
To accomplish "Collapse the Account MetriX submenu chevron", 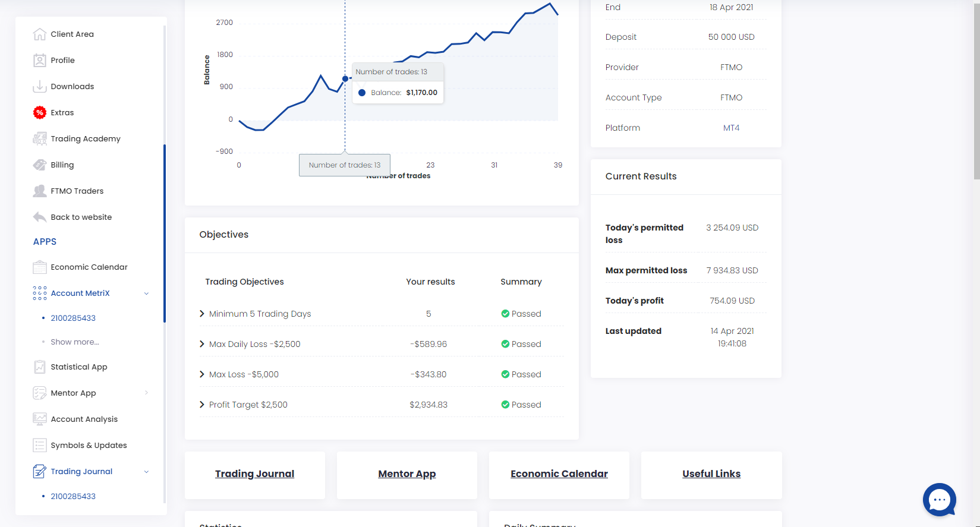I will pyautogui.click(x=146, y=294).
